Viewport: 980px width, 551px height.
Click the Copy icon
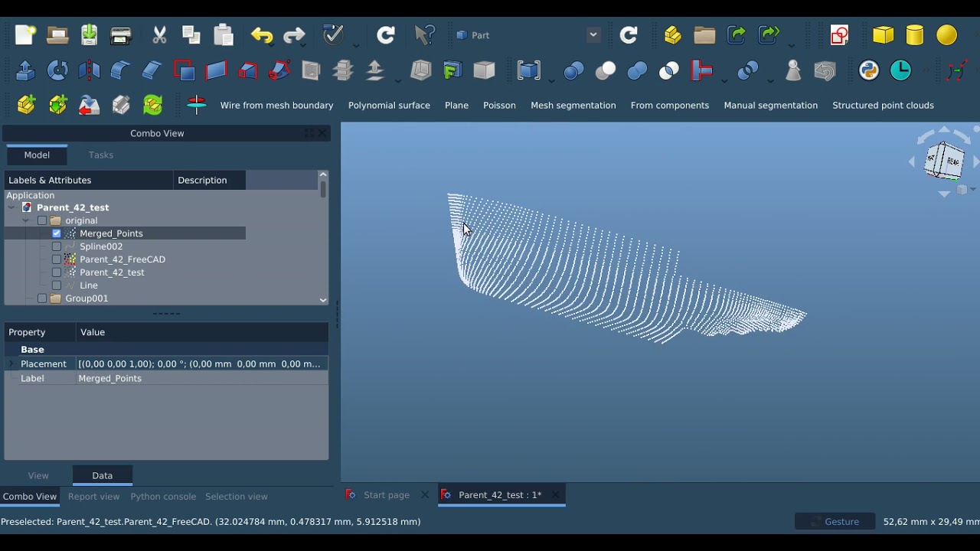point(191,35)
